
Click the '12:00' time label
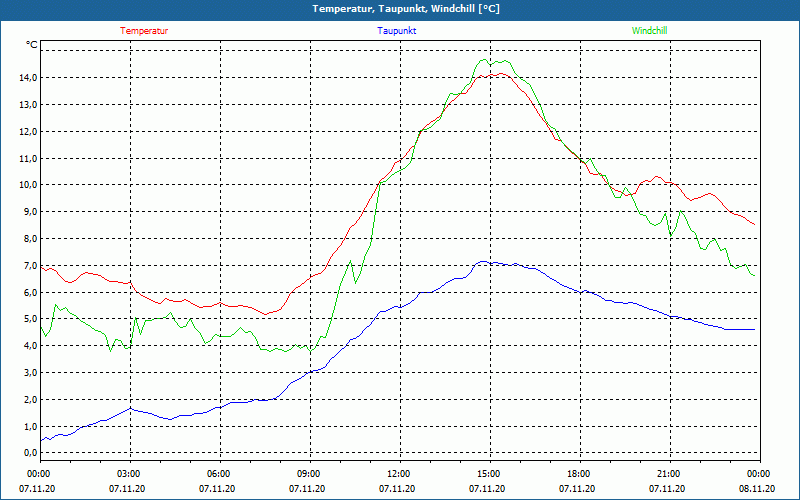click(x=397, y=473)
